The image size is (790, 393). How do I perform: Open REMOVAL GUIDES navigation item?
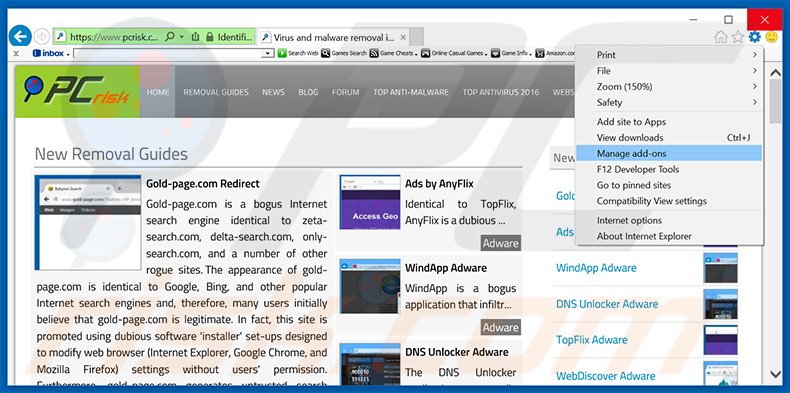[x=216, y=92]
